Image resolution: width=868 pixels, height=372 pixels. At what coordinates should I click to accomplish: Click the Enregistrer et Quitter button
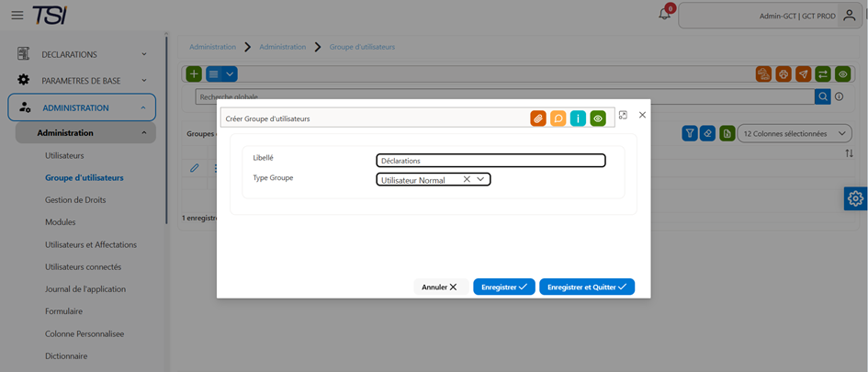coord(587,287)
